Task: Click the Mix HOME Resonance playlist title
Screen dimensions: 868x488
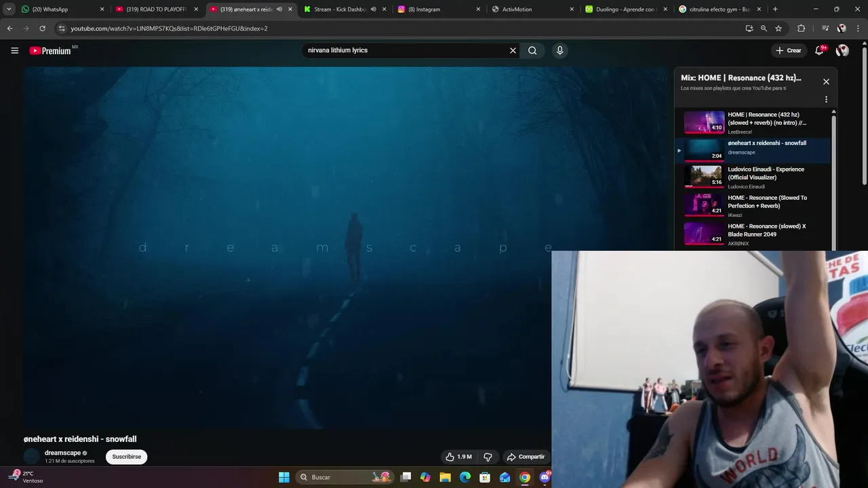Action: 741,78
